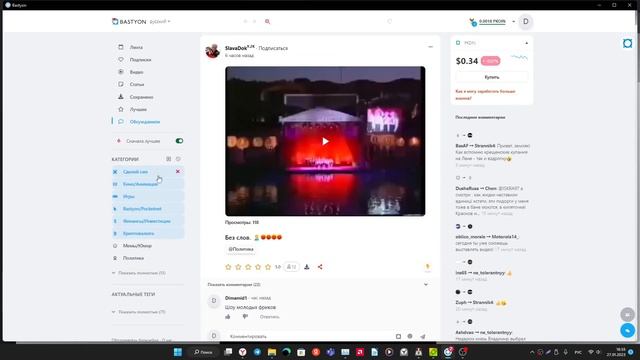Click the yellow boost icon under post
640x360 pixels.
click(x=427, y=267)
